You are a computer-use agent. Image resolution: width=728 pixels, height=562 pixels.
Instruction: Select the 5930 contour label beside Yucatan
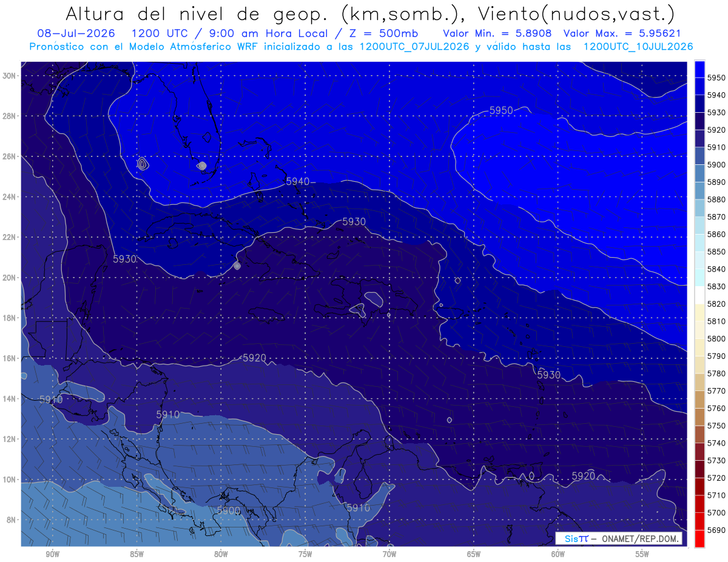(x=124, y=259)
